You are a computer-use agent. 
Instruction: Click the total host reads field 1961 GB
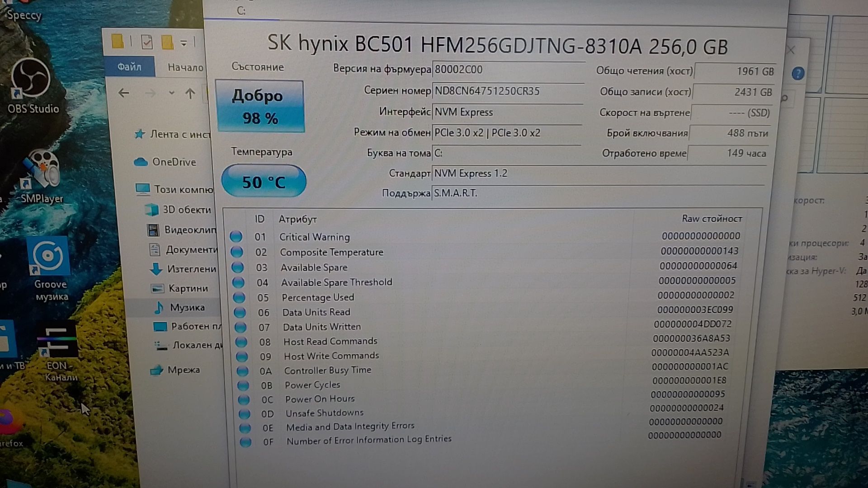(x=735, y=71)
